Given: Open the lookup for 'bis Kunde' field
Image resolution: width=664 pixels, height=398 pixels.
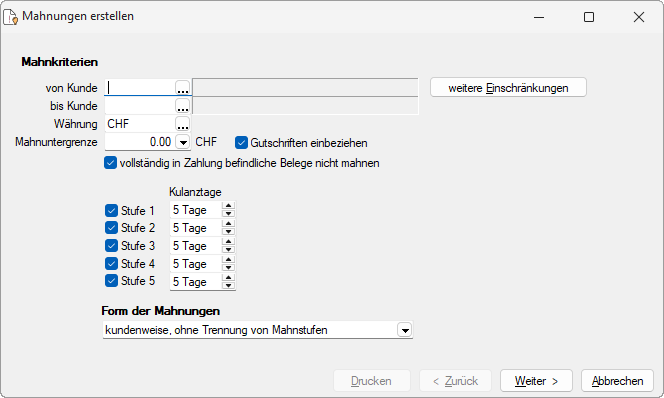Looking at the screenshot, I should point(183,106).
